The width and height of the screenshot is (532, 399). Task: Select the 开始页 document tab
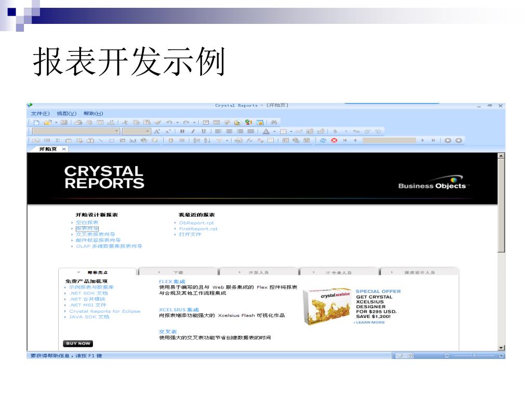click(48, 149)
